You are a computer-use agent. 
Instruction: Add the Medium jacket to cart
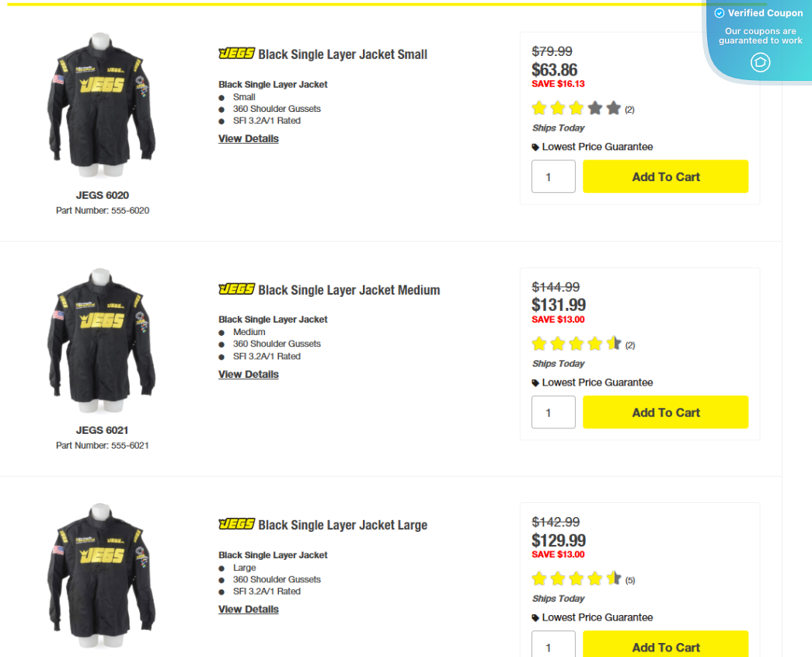coord(665,412)
